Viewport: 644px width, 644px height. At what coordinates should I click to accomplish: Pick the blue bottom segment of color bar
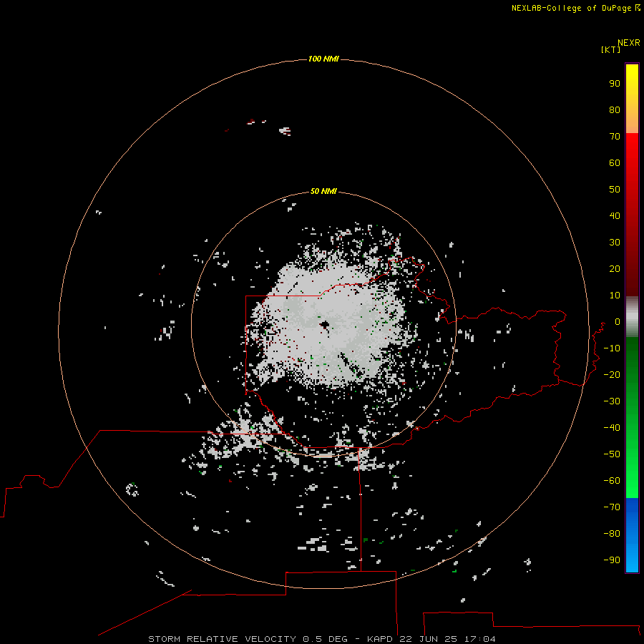tap(632, 535)
